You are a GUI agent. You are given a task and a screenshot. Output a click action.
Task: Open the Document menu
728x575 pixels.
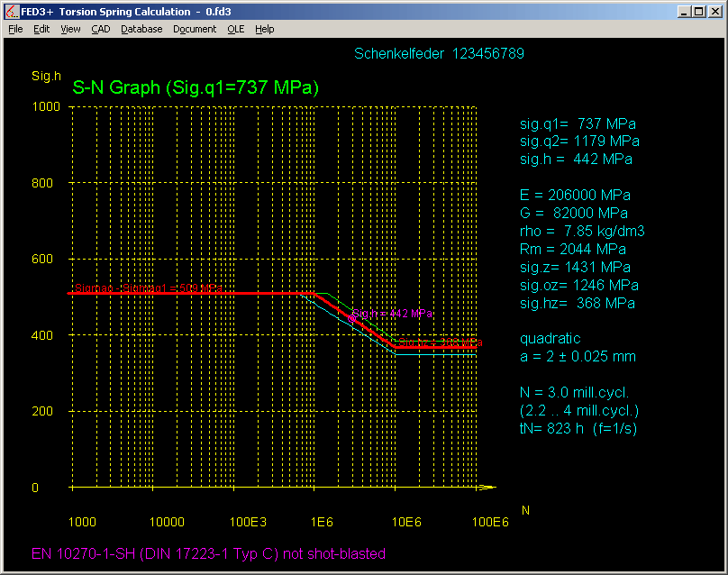click(x=195, y=29)
